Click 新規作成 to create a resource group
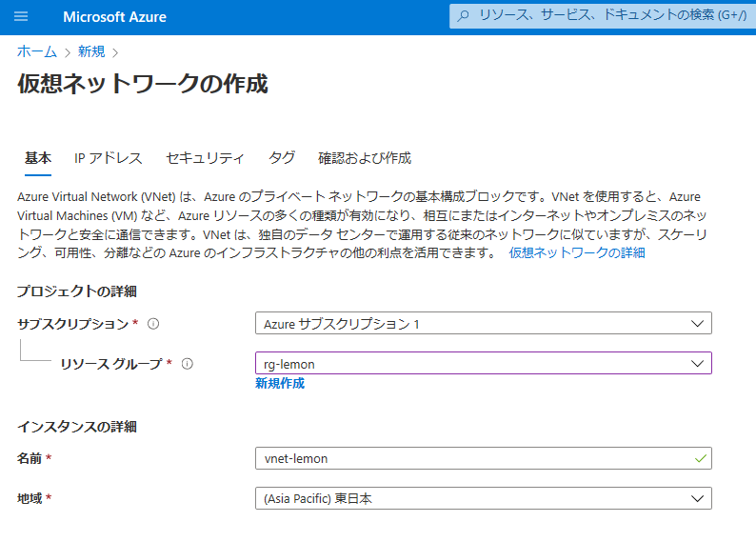The width and height of the screenshot is (756, 542). (x=280, y=383)
